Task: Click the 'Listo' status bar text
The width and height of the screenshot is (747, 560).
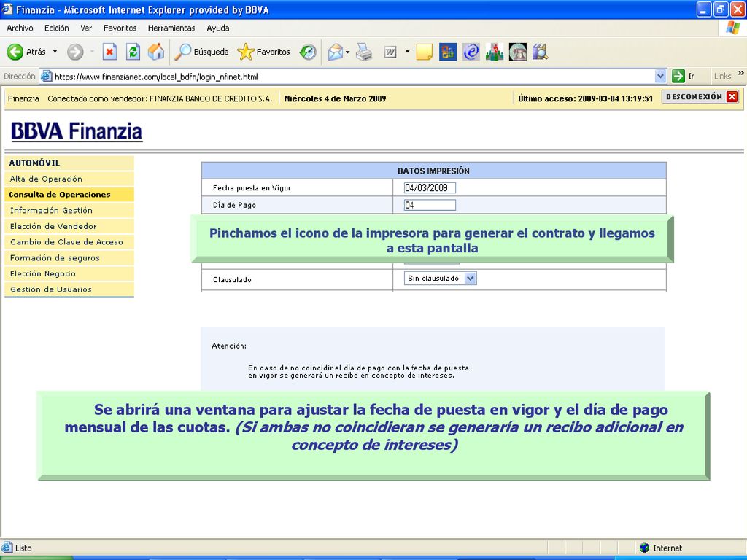Action: (23, 548)
